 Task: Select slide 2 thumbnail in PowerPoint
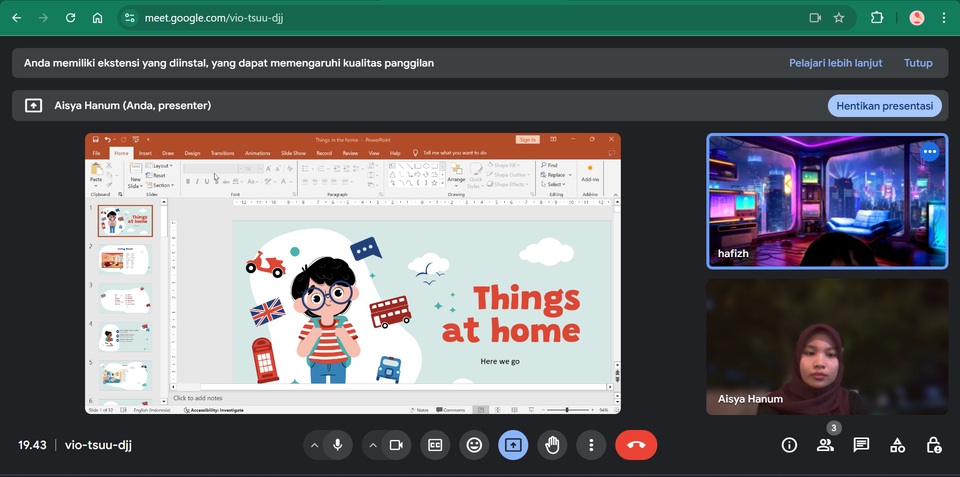pyautogui.click(x=125, y=260)
